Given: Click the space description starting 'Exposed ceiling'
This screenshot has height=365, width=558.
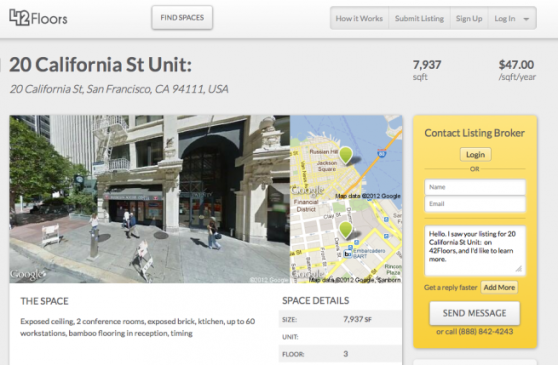Looking at the screenshot, I should [137, 327].
